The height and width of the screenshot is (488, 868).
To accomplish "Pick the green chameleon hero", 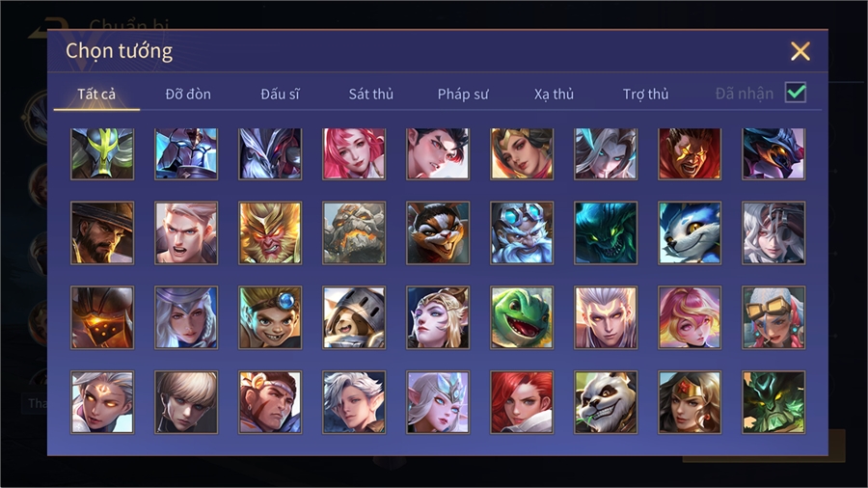I will 522,317.
